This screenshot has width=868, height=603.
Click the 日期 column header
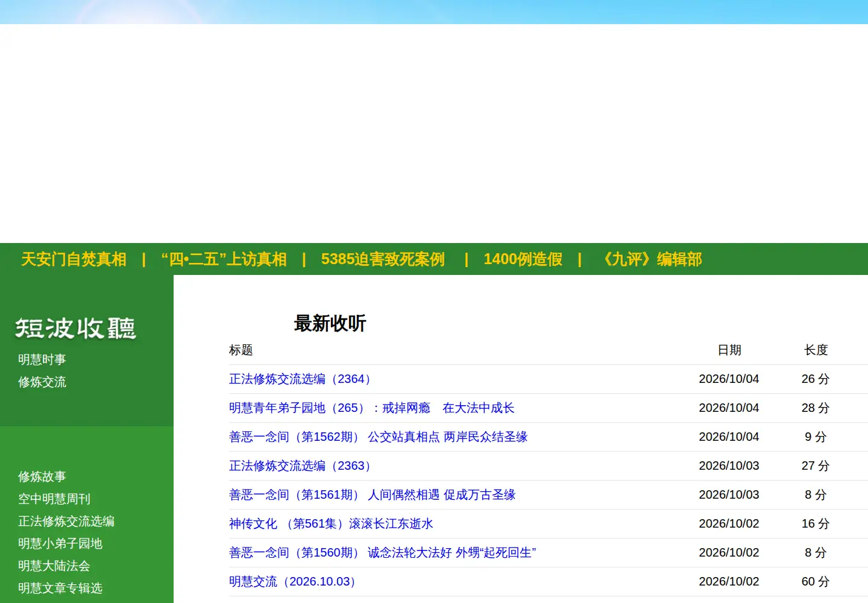point(729,350)
